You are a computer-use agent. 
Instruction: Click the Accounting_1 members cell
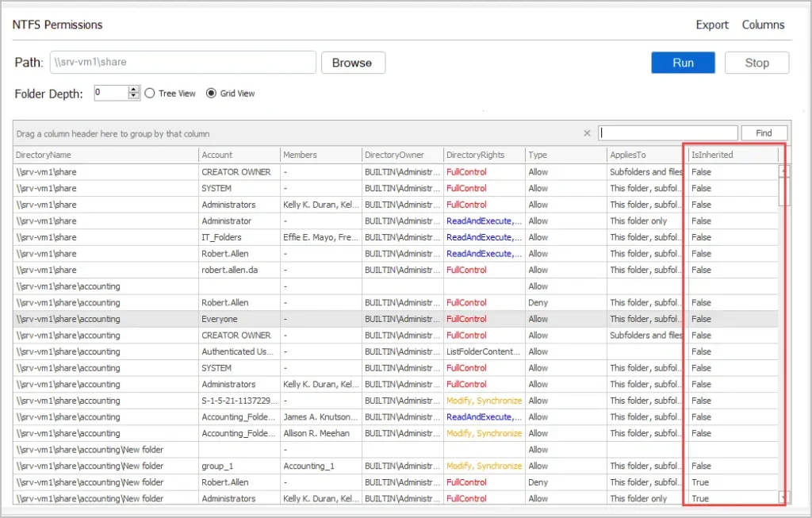click(320, 466)
